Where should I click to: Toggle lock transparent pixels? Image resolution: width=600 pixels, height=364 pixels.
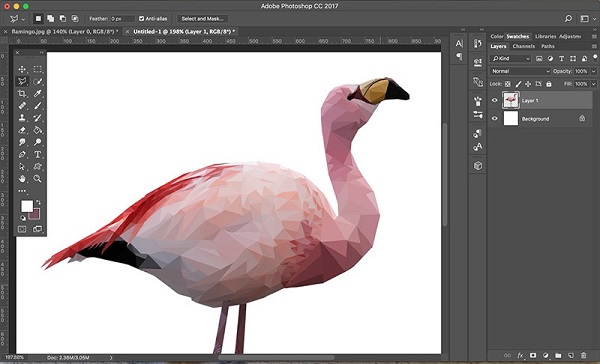[x=507, y=84]
